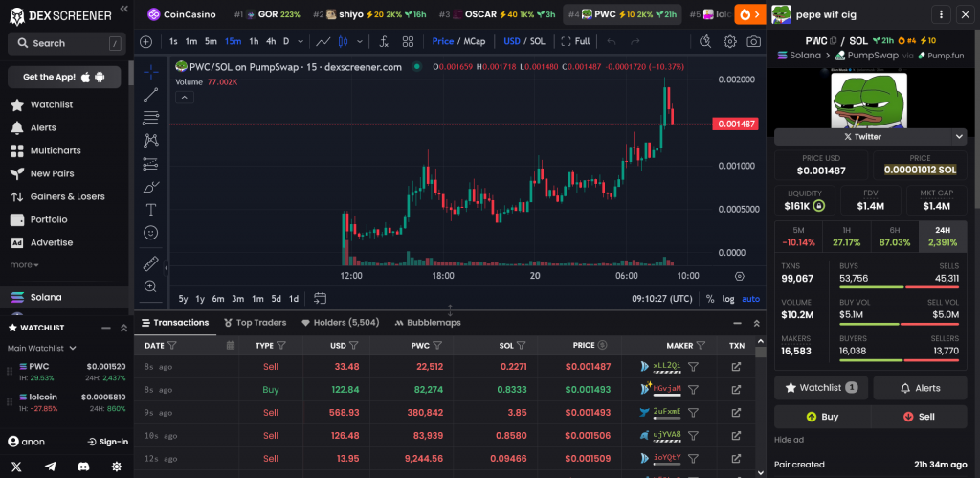Viewport: 980px width, 478px height.
Task: Set chart range to 5d
Action: 276,299
